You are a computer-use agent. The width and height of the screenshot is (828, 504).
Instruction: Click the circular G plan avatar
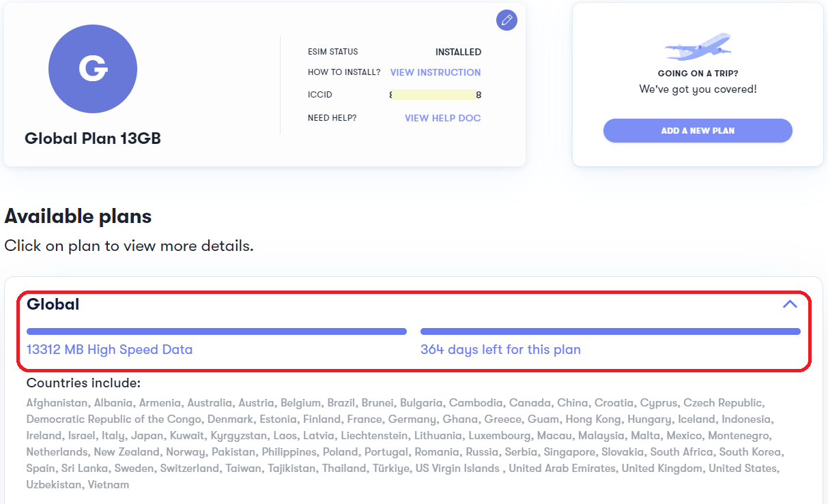click(93, 69)
